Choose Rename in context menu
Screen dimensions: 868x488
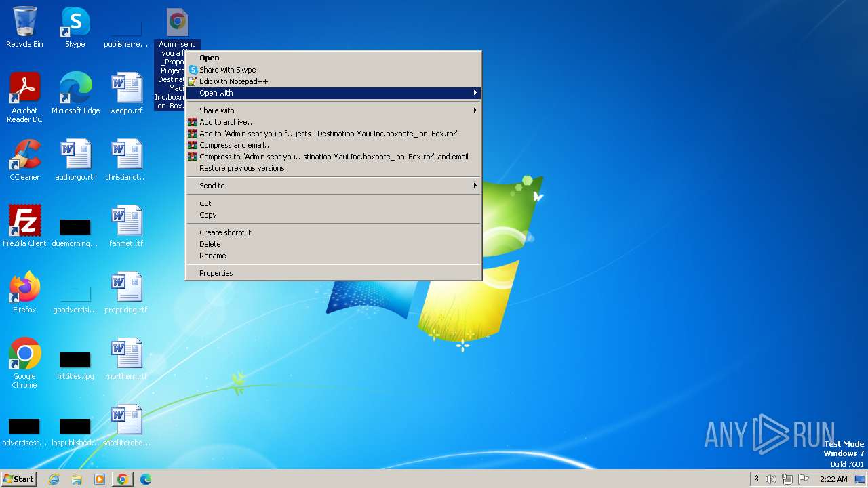[x=334, y=256]
